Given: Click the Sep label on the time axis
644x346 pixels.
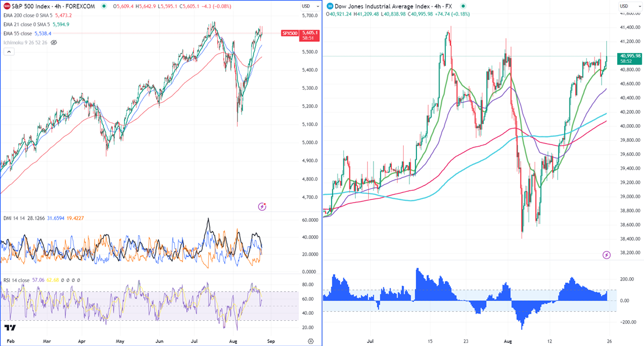Looking at the screenshot, I should tap(271, 341).
